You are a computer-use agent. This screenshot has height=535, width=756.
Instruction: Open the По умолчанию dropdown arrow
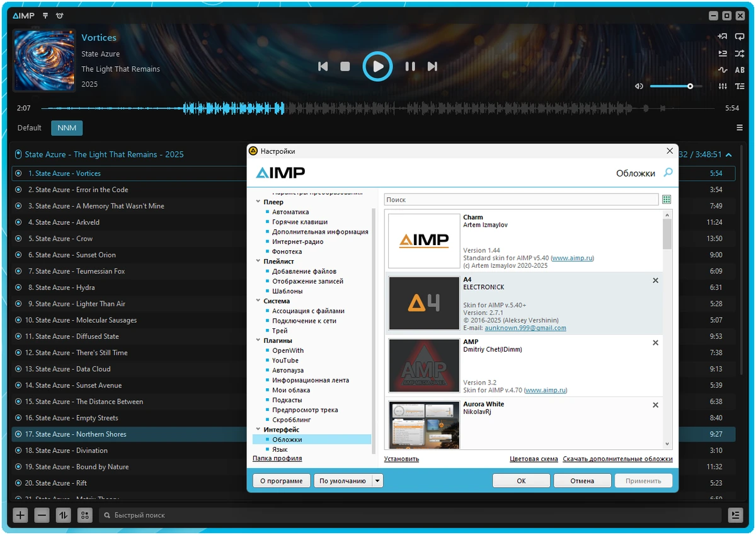tap(377, 481)
